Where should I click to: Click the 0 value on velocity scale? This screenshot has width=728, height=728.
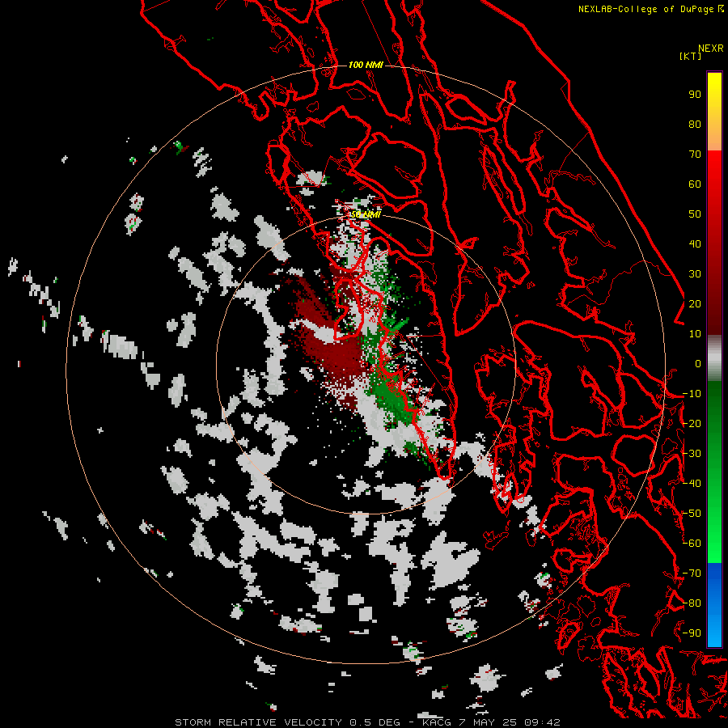point(698,363)
